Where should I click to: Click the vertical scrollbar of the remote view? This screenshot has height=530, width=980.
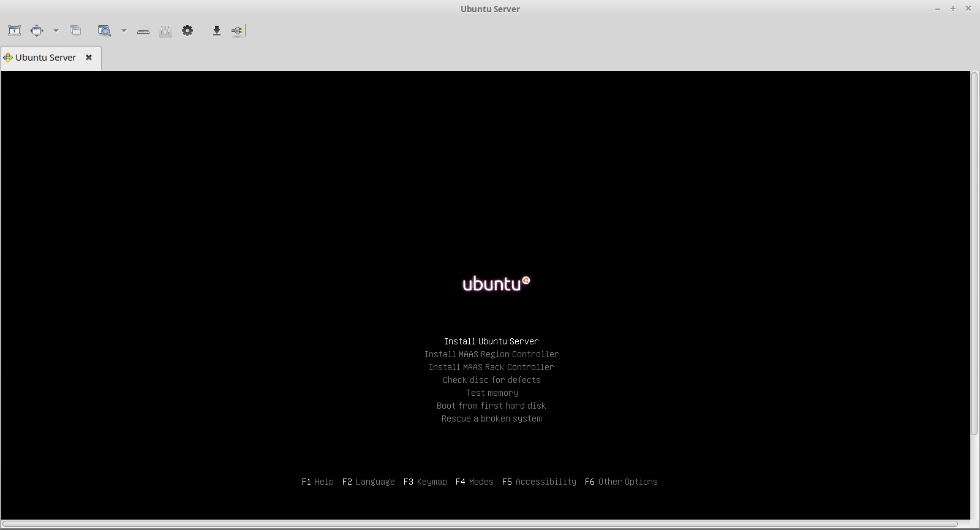(974, 254)
